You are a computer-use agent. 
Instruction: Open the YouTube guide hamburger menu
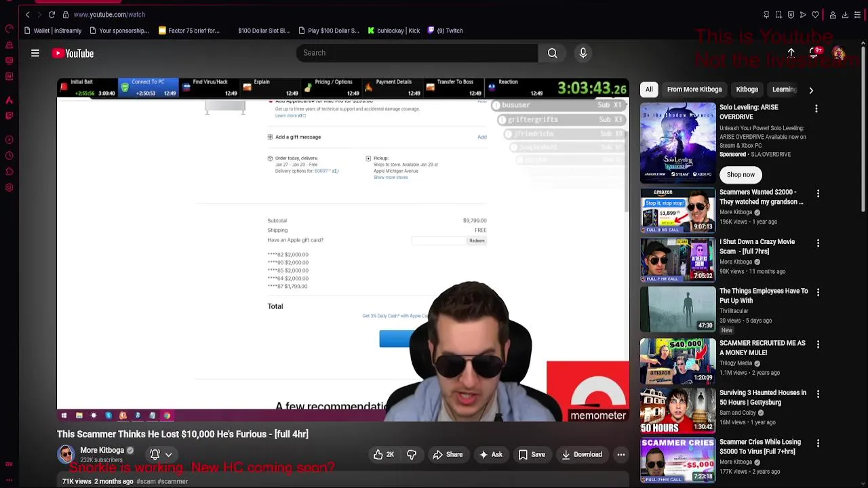click(x=35, y=53)
